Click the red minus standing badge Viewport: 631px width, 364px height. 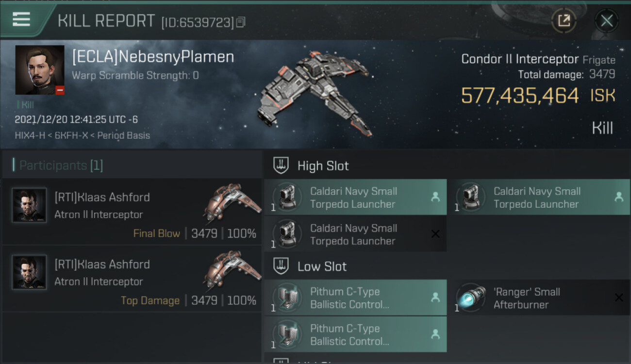pos(60,90)
